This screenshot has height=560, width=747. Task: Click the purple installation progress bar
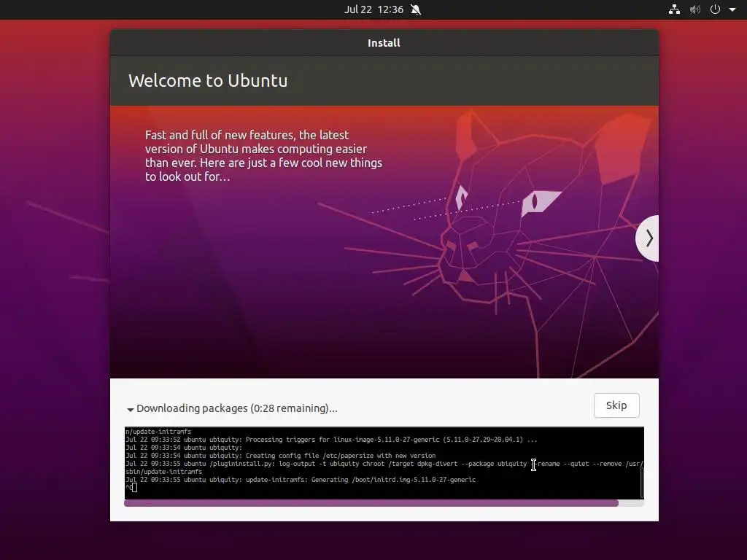384,503
